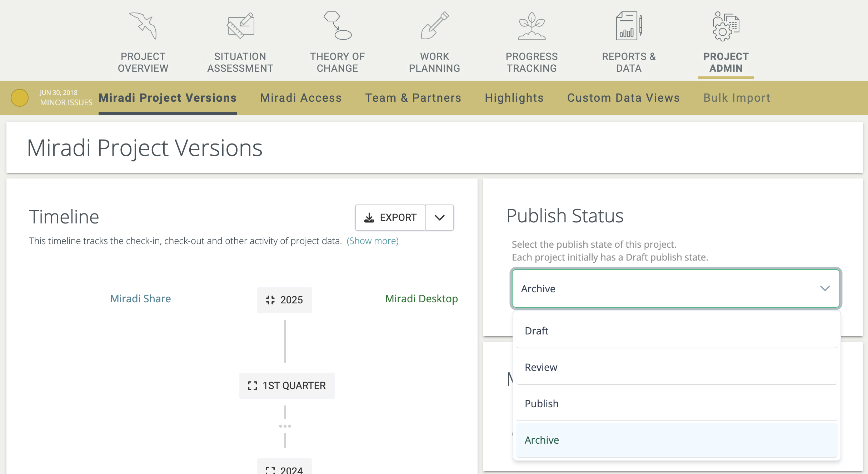Viewport: 868px width, 474px height.
Task: Open Progress Tracking seedling icon
Action: coord(532,25)
